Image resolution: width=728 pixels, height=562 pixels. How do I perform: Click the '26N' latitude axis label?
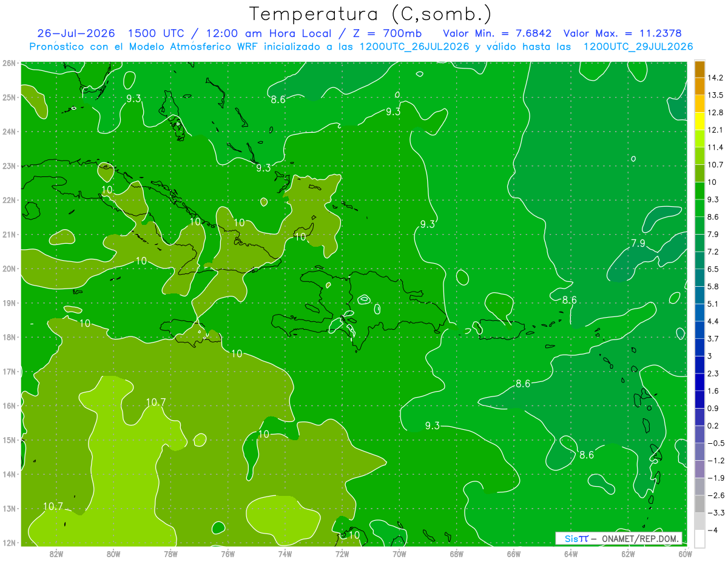click(9, 63)
